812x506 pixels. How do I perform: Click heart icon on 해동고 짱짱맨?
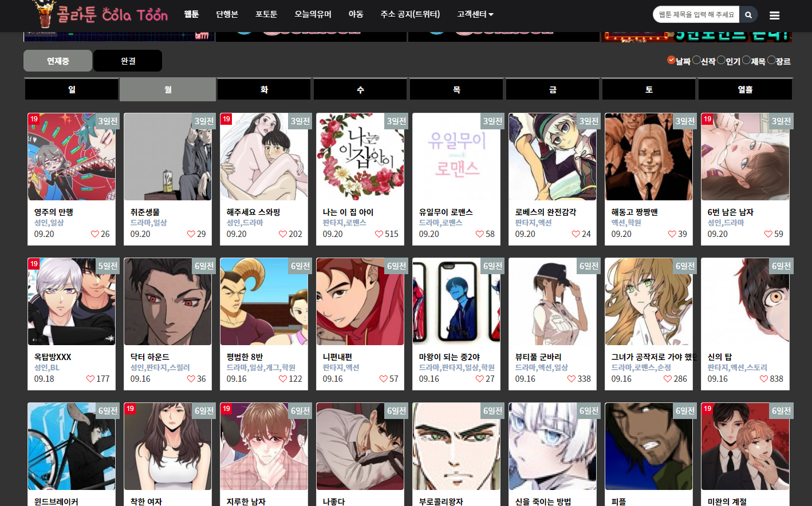coord(672,234)
